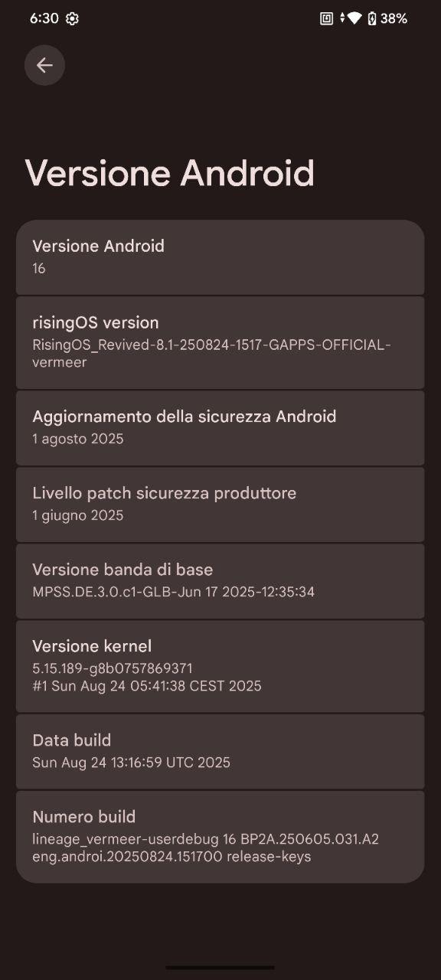Tap the Wi-Fi signal icon
Screen dimensions: 441x980
point(354,19)
